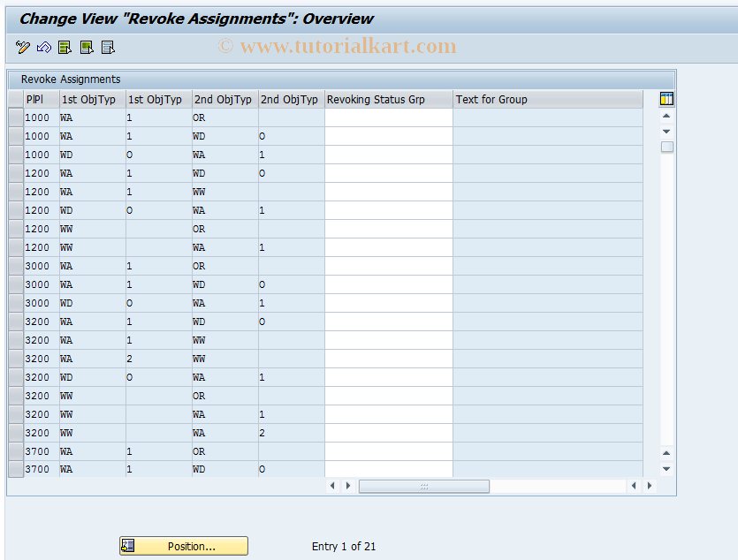Click the Select All icon in toolbar
Viewport: 738px width, 560px height.
[x=65, y=47]
